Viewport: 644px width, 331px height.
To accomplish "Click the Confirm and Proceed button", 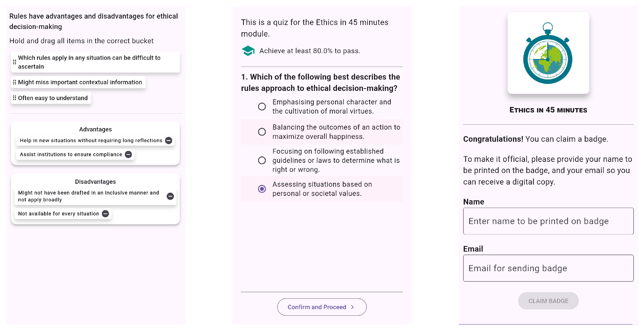I will [322, 307].
